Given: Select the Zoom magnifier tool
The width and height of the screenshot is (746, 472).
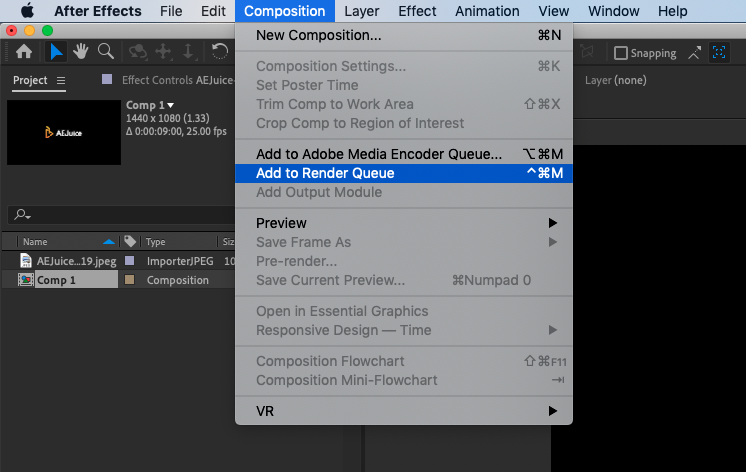Looking at the screenshot, I should [x=104, y=51].
